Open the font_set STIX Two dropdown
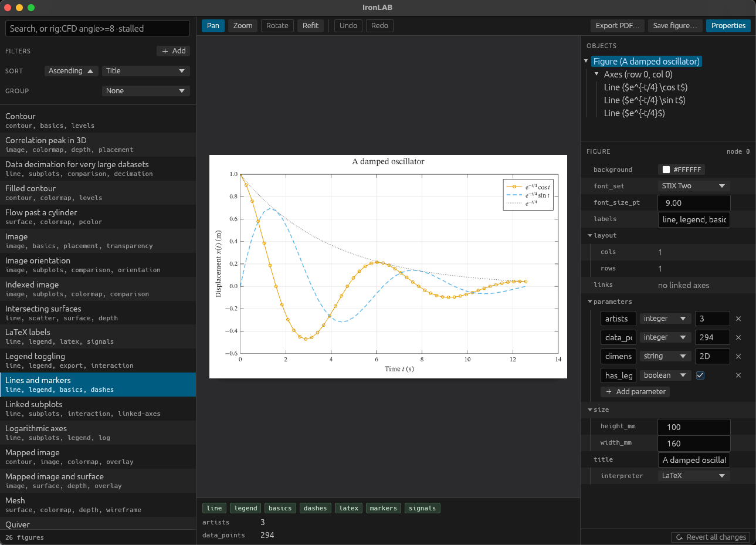 pyautogui.click(x=694, y=186)
